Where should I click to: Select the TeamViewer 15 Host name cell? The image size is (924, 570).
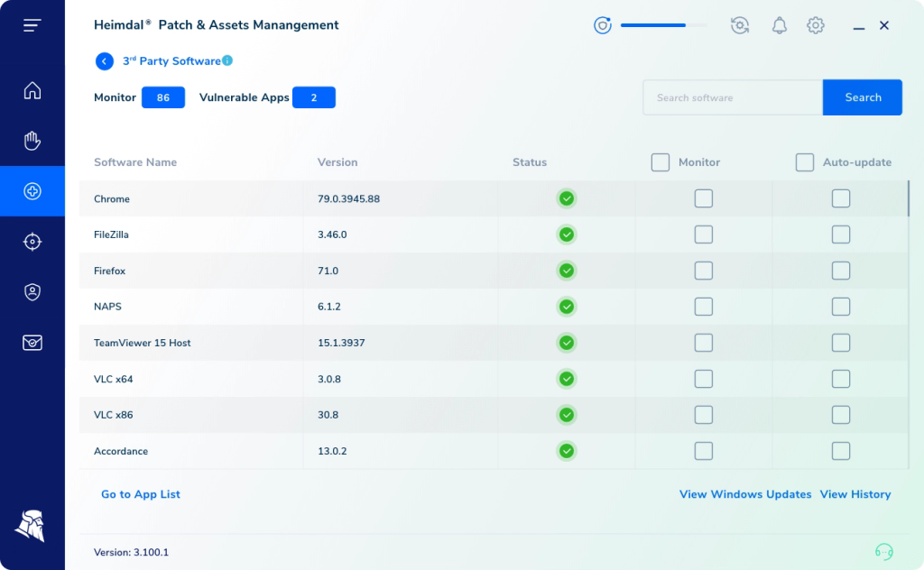191,343
